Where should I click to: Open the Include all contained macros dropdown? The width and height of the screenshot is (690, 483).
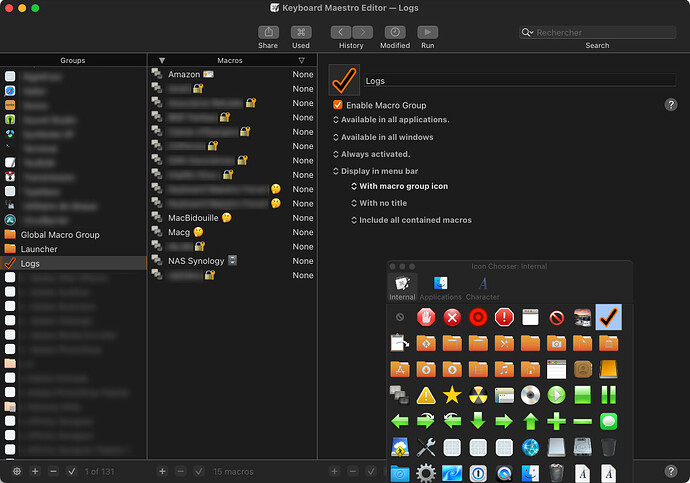[411, 220]
